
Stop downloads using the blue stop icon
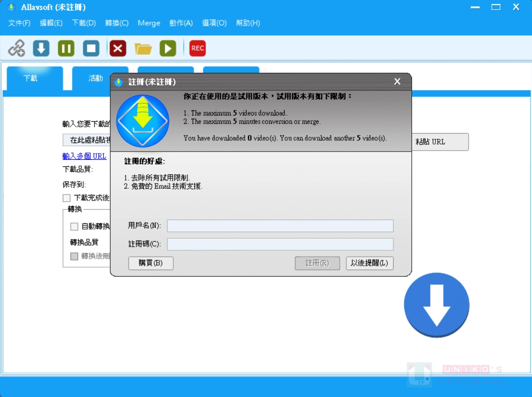click(91, 48)
